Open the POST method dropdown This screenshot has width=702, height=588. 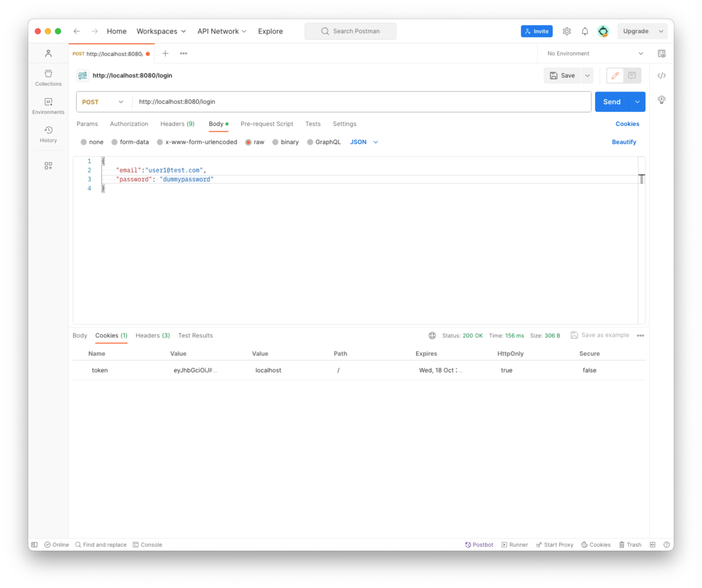tap(103, 102)
